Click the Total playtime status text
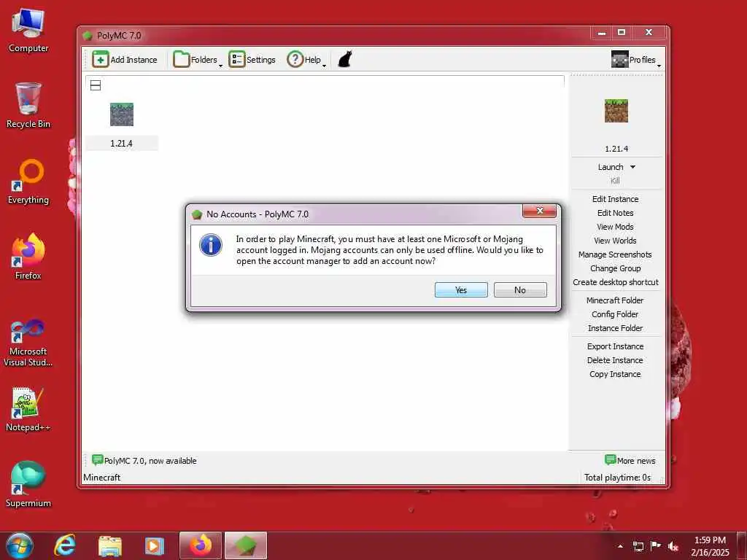Screen dimensions: 747x560 tap(617, 477)
